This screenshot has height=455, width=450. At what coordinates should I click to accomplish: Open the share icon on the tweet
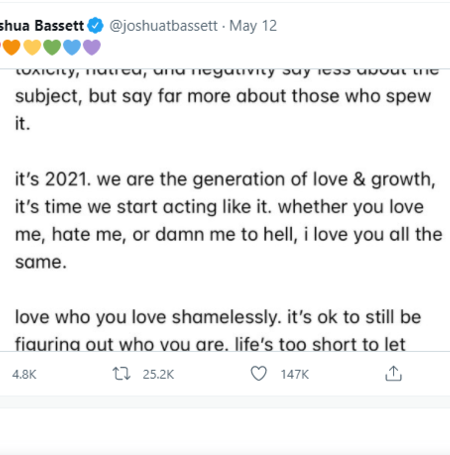click(x=394, y=373)
